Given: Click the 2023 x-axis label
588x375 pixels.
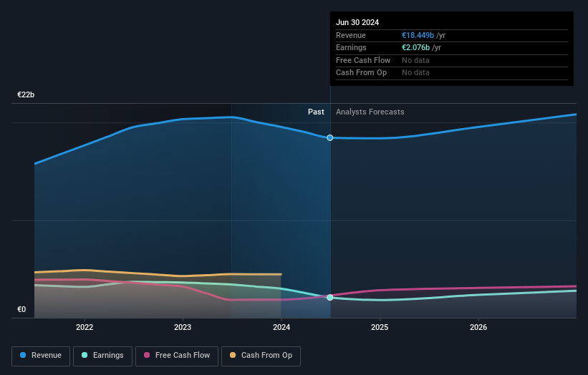Looking at the screenshot, I should (x=183, y=328).
